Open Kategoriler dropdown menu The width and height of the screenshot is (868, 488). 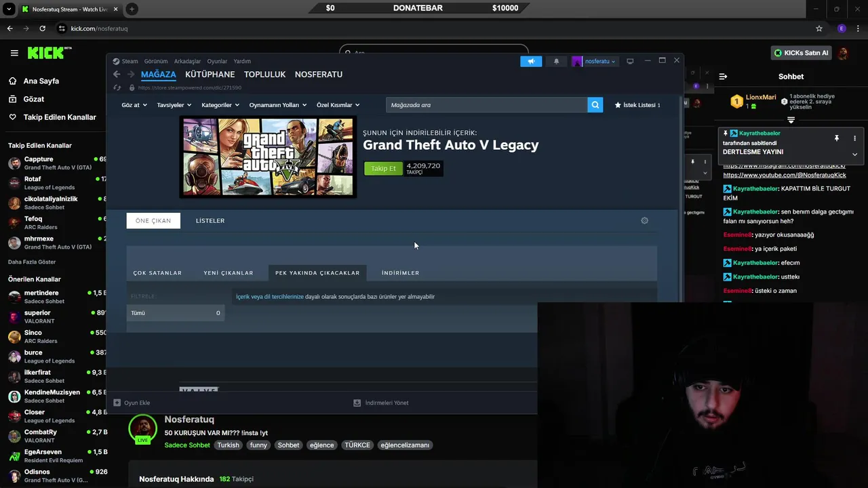click(220, 105)
